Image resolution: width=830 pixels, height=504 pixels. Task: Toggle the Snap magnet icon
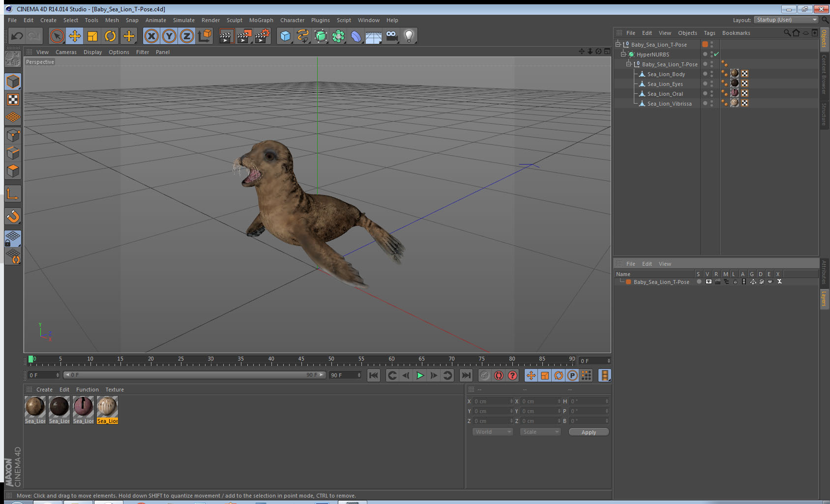coord(13,216)
